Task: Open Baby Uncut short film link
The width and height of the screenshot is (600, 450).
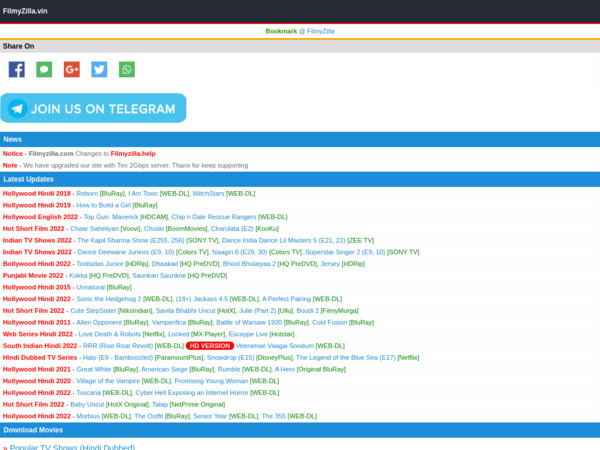Action: 87,404
